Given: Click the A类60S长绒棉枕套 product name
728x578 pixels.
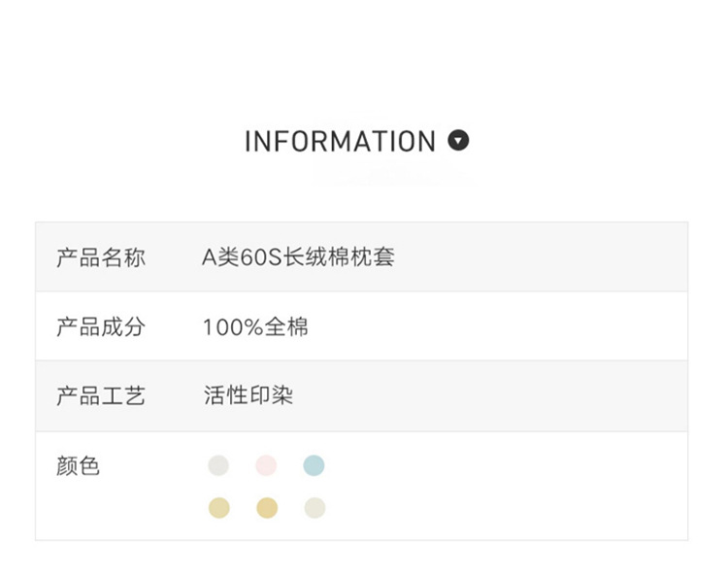Looking at the screenshot, I should click(298, 257).
